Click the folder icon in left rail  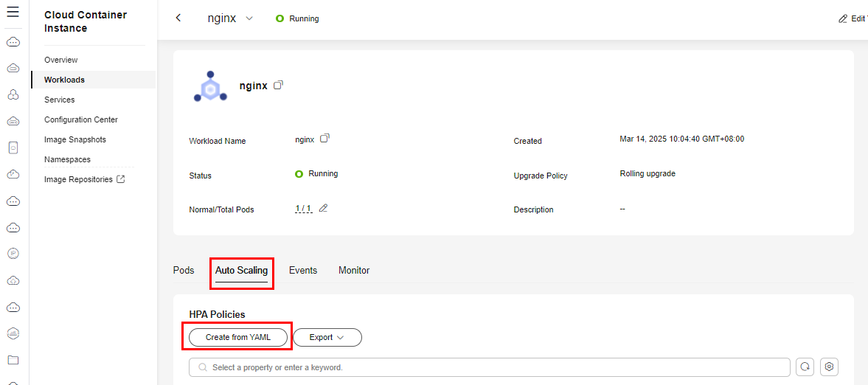[x=13, y=360]
